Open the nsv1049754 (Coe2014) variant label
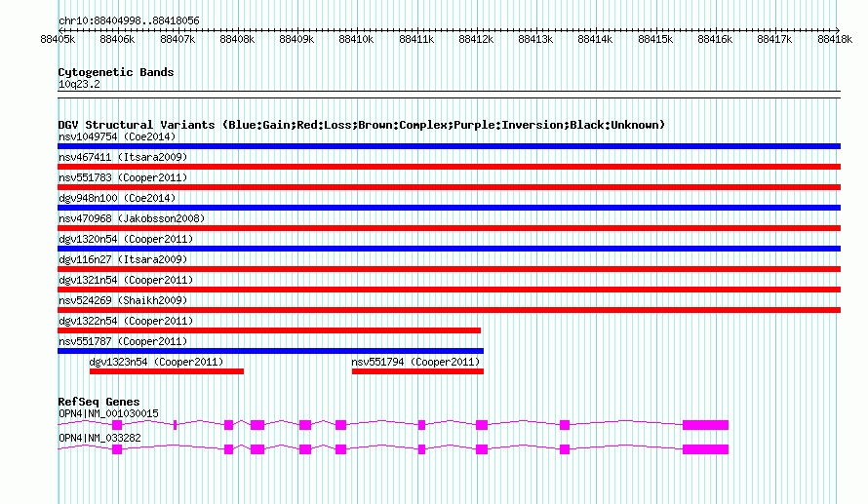 117,136
